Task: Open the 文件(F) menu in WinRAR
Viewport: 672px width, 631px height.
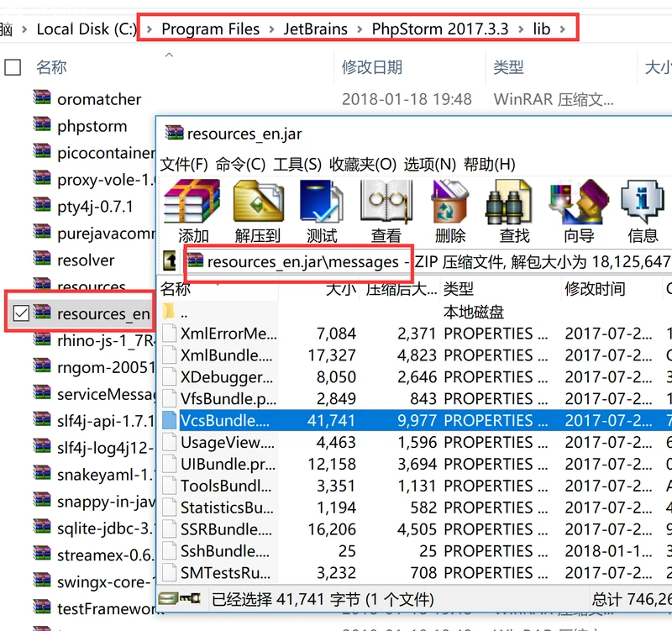Action: [x=184, y=164]
